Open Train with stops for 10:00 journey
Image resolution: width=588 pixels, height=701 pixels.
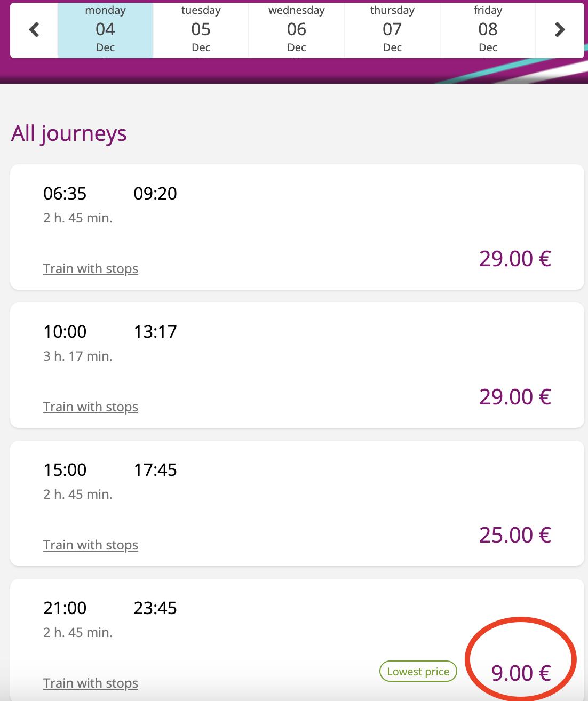point(91,407)
